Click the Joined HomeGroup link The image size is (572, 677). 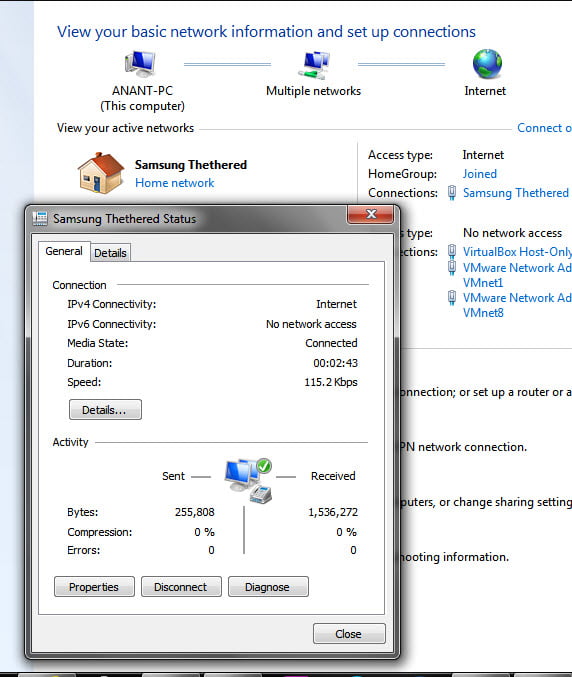480,174
